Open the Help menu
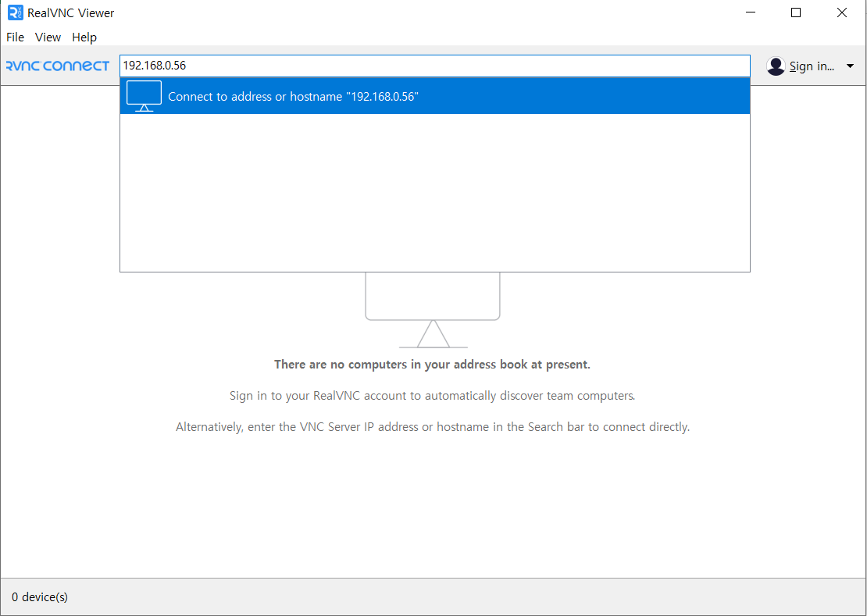This screenshot has width=867, height=616. tap(84, 37)
